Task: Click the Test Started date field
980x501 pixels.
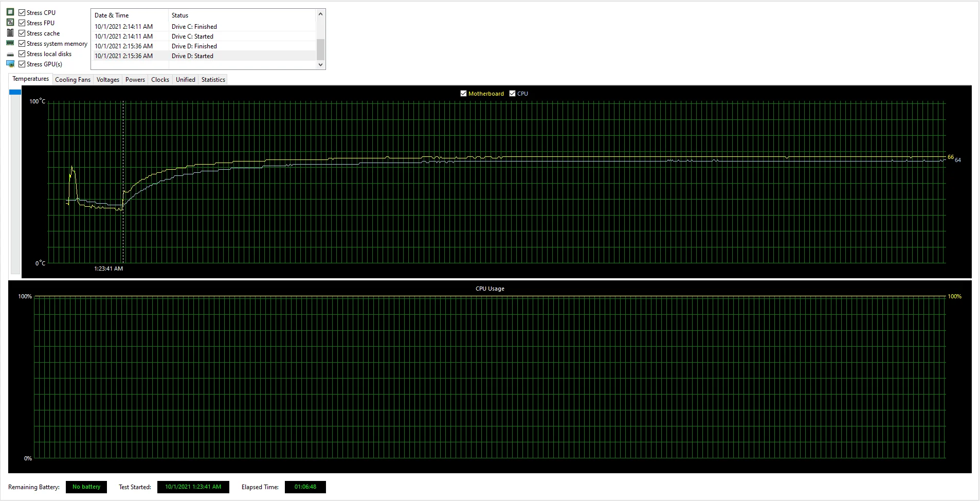Action: 193,487
